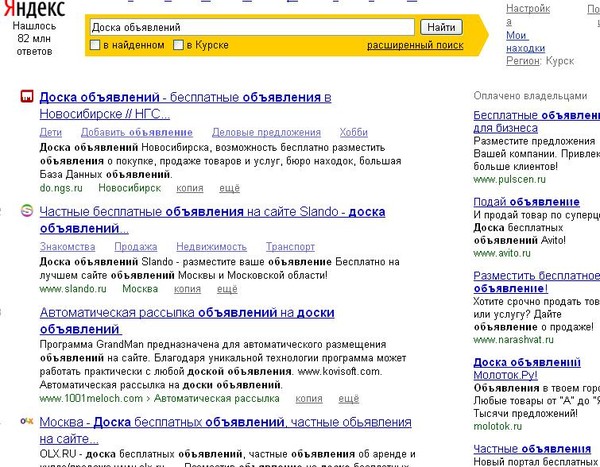Open the 'Дети' sitelink
This screenshot has height=467, width=600.
point(51,132)
